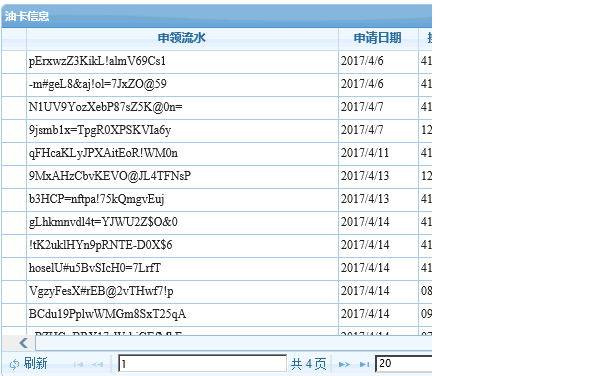This screenshot has width=598, height=376.
Task: Go to first page of results
Action: pos(78,365)
